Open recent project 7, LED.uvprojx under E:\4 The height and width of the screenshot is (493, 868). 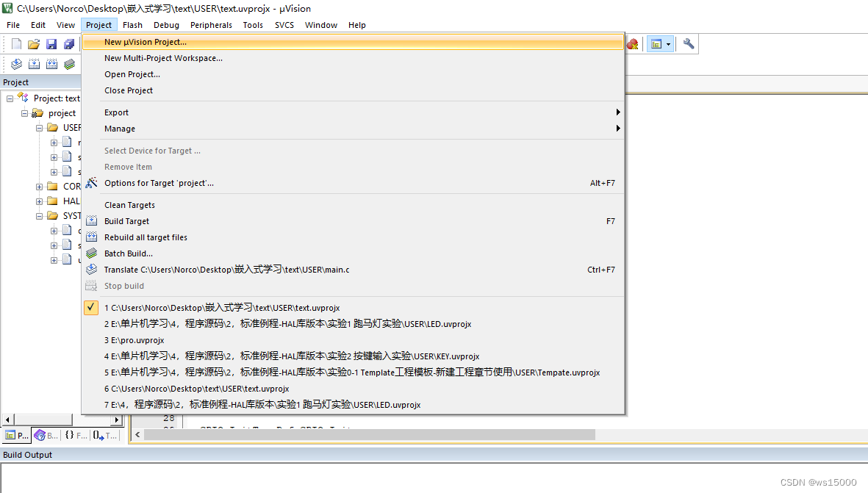(x=354, y=405)
